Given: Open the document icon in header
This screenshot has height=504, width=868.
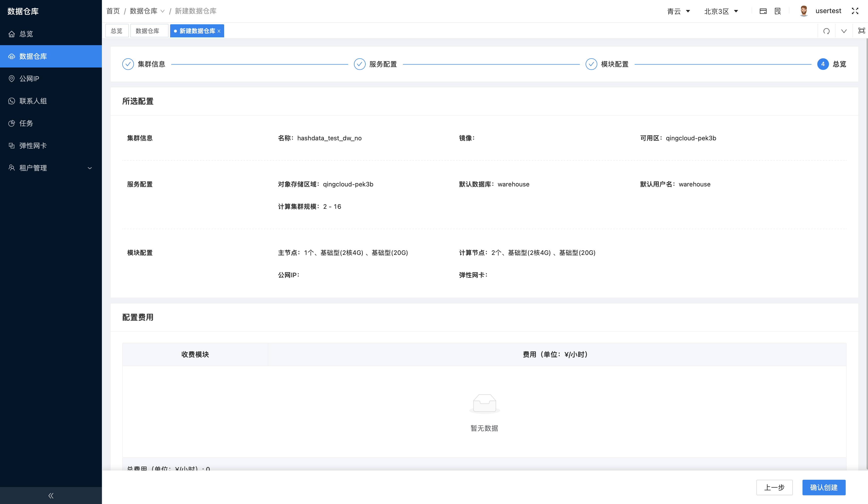Looking at the screenshot, I should click(778, 11).
